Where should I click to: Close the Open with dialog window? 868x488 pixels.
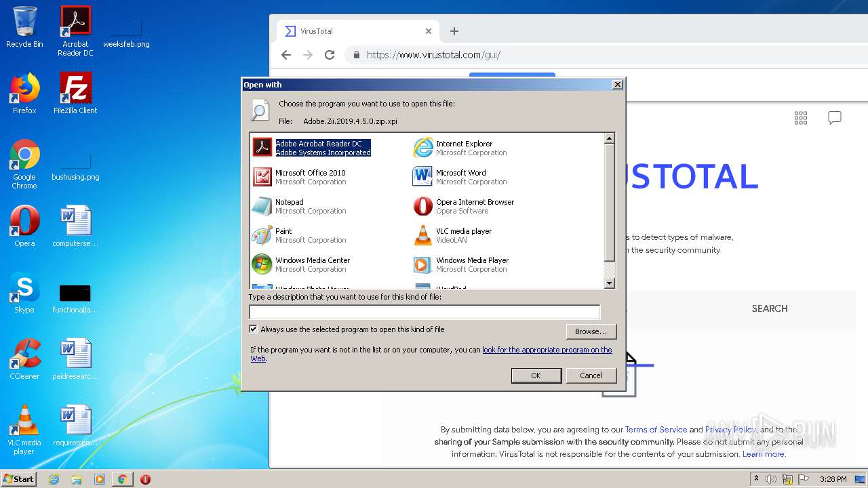[617, 85]
